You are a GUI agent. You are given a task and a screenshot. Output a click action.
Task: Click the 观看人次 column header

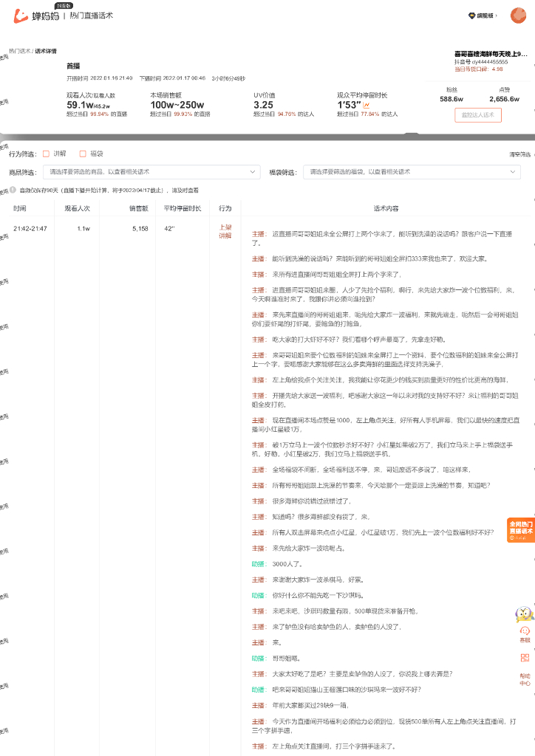[77, 208]
